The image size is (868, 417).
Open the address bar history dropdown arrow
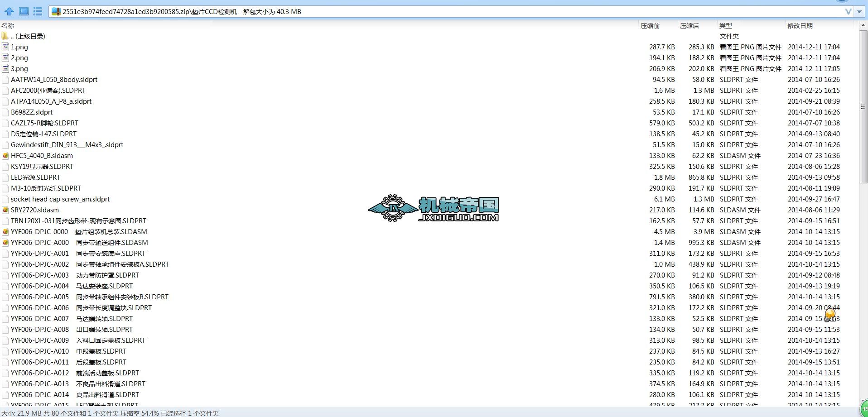click(x=859, y=12)
